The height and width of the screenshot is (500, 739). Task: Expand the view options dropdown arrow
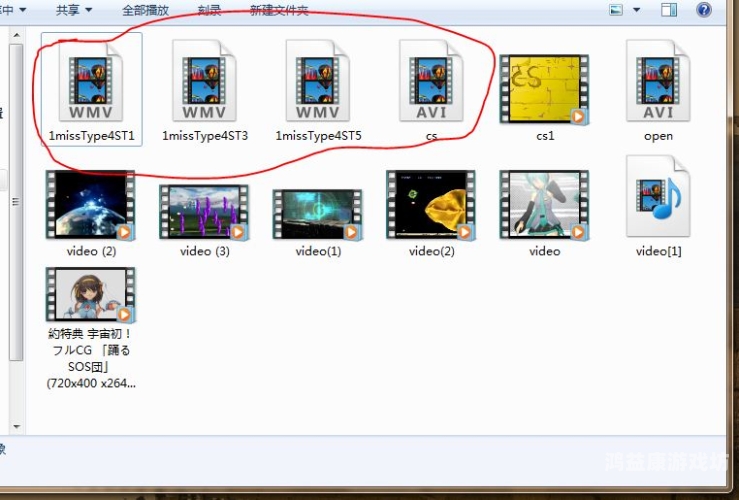click(x=636, y=10)
